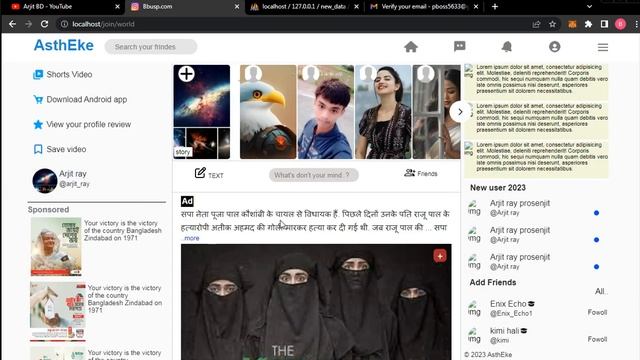Open browser extensions puzzle icon
The image size is (640, 360).
pyautogui.click(x=588, y=24)
